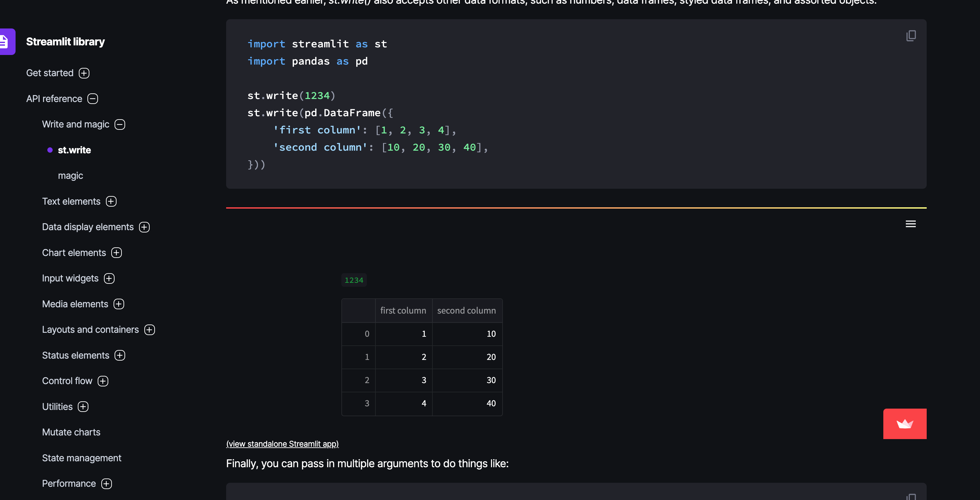
Task: Copy the bottom code block
Action: pyautogui.click(x=911, y=496)
